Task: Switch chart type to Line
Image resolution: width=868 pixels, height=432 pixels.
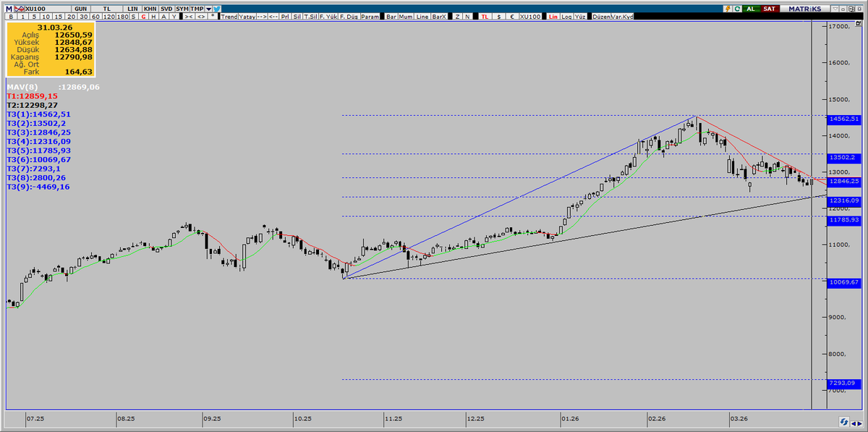Action: click(x=422, y=16)
